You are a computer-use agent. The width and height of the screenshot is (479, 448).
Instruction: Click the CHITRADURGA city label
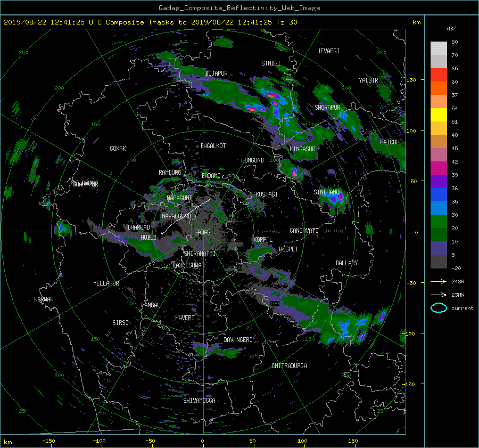[289, 366]
